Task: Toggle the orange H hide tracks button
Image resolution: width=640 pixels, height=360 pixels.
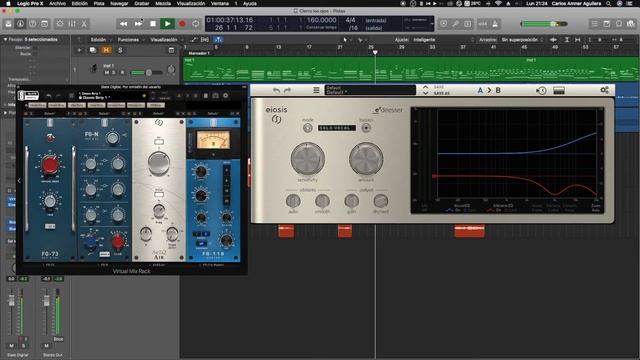Action: (106, 50)
